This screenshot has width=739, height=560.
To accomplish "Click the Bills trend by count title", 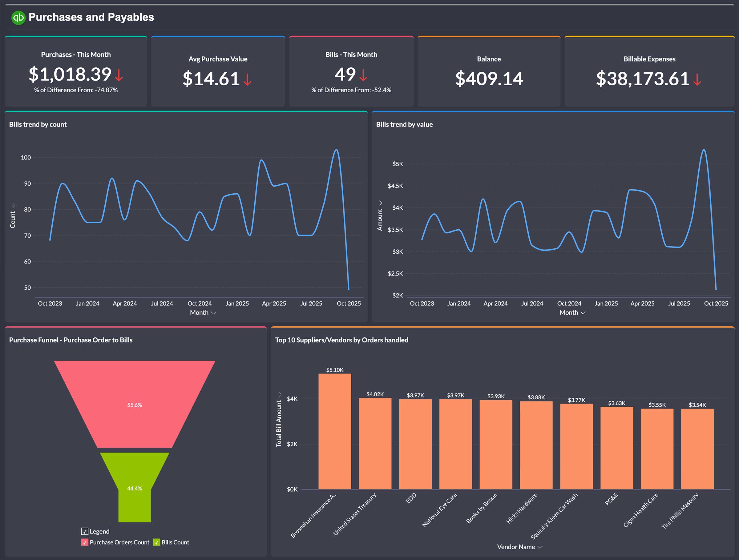I will [x=38, y=124].
